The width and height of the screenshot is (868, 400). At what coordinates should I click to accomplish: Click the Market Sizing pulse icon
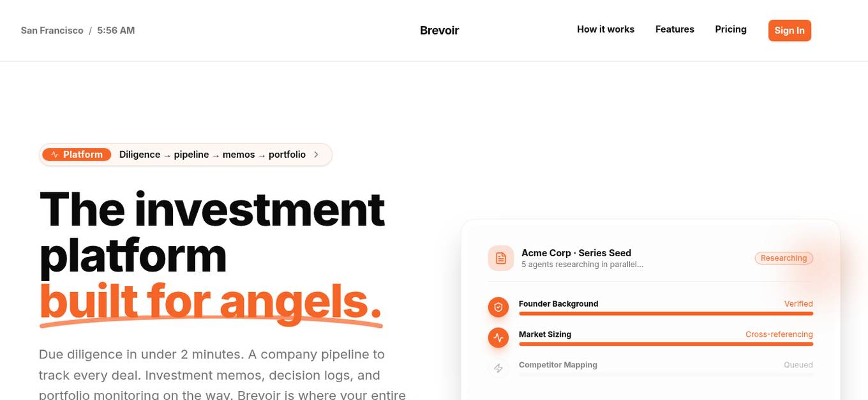[x=498, y=337]
